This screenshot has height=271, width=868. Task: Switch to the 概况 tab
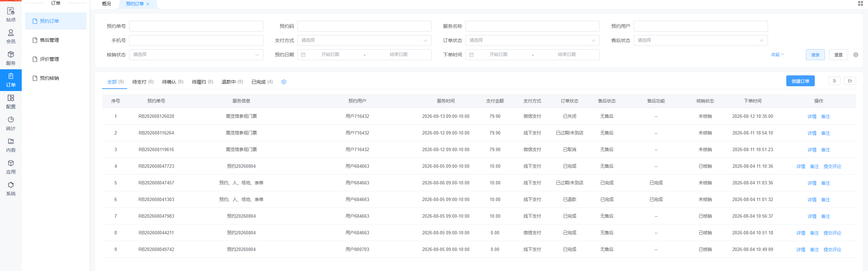[106, 4]
